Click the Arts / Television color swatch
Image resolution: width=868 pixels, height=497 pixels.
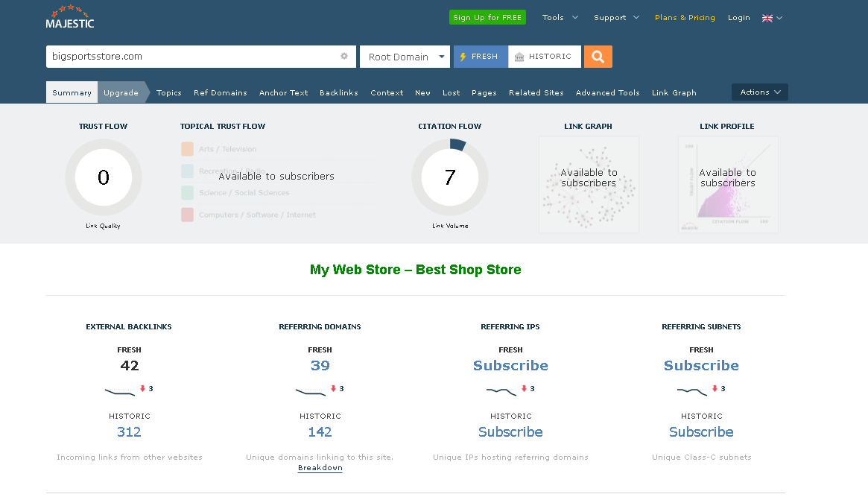(x=187, y=149)
